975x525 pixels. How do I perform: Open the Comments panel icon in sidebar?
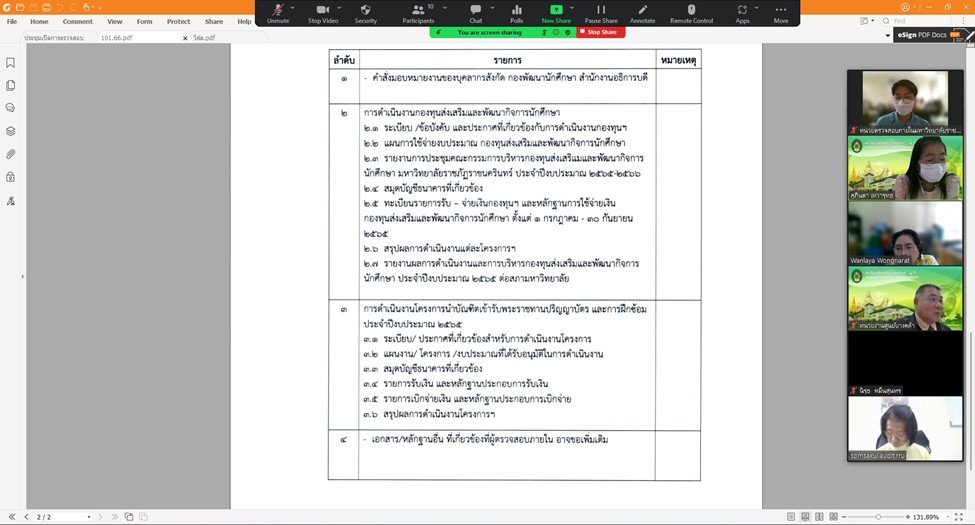click(11, 108)
